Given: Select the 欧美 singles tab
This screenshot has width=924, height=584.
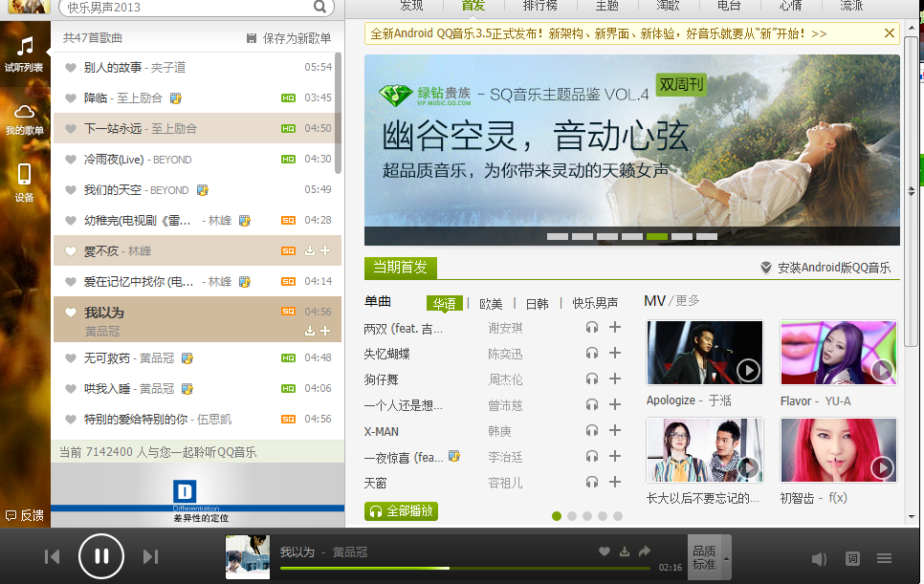Looking at the screenshot, I should pos(491,304).
